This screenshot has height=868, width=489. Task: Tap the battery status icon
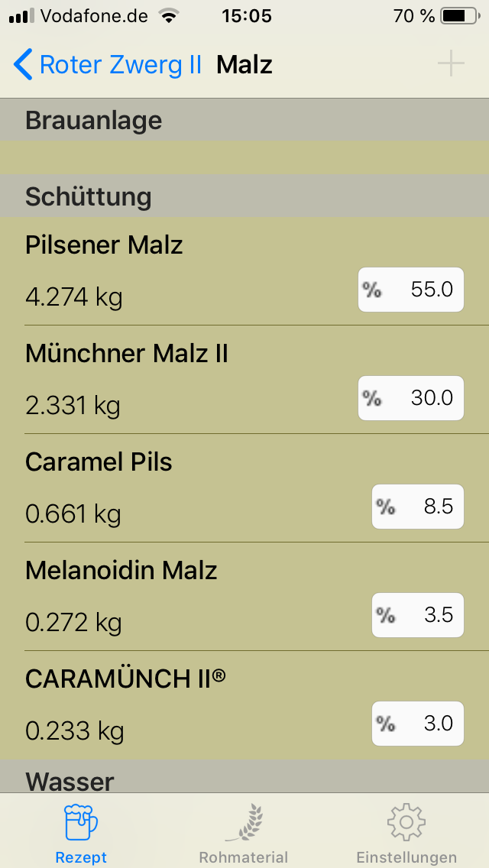coord(458,16)
